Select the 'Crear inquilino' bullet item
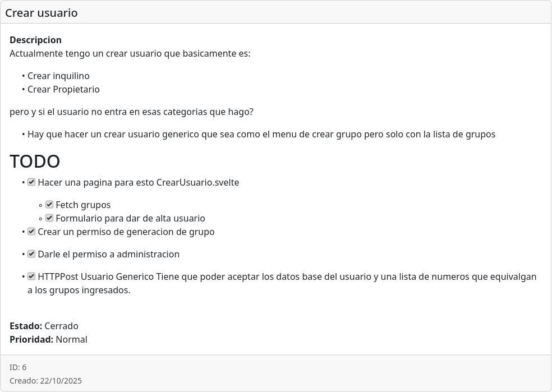The image size is (552, 392). (58, 76)
